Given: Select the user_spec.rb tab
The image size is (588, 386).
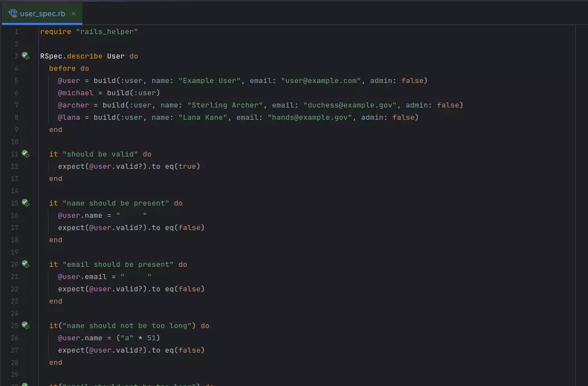Looking at the screenshot, I should 42,12.
